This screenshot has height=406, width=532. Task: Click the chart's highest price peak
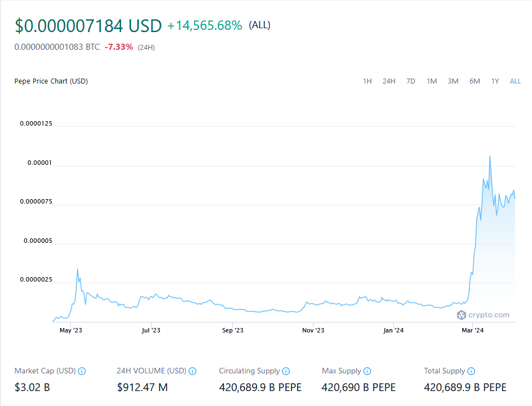(490, 157)
